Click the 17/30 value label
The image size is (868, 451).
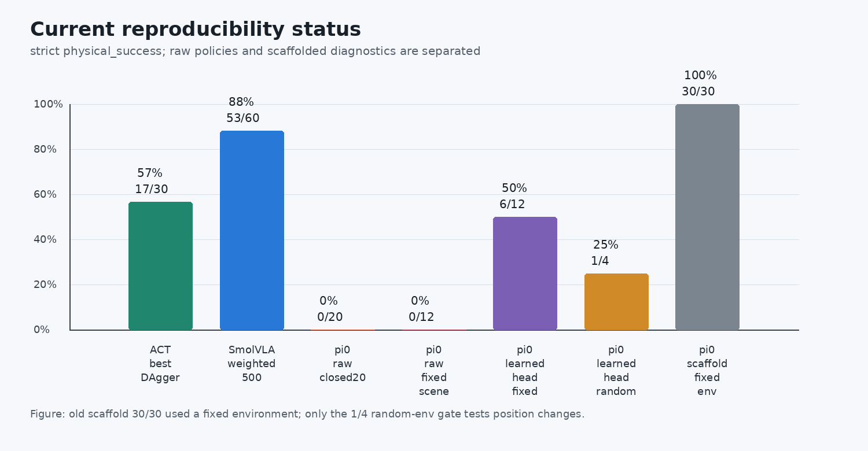(x=152, y=190)
